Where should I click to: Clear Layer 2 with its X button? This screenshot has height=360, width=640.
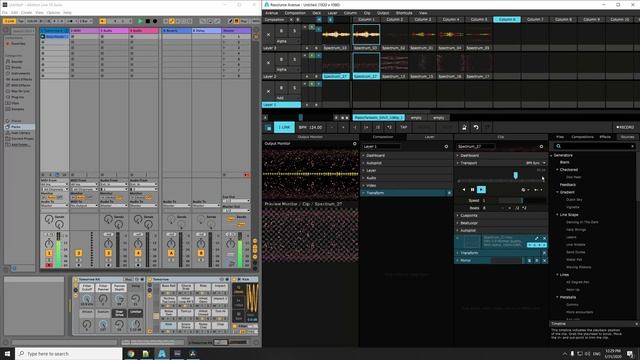pyautogui.click(x=268, y=63)
